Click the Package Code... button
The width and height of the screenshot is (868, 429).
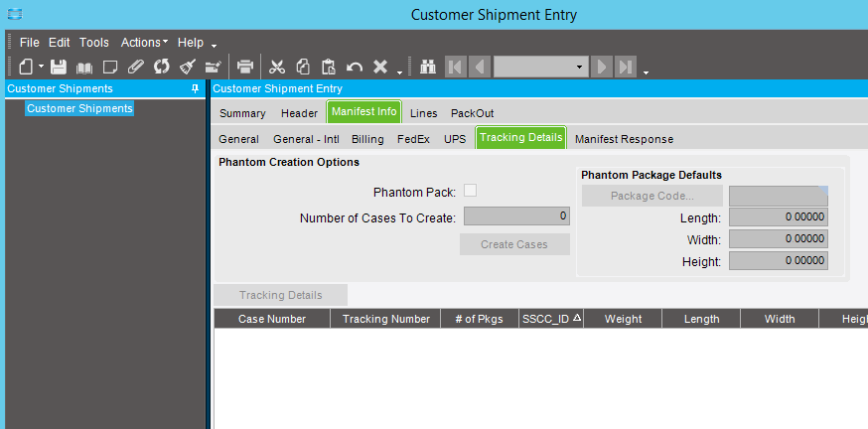tap(652, 196)
